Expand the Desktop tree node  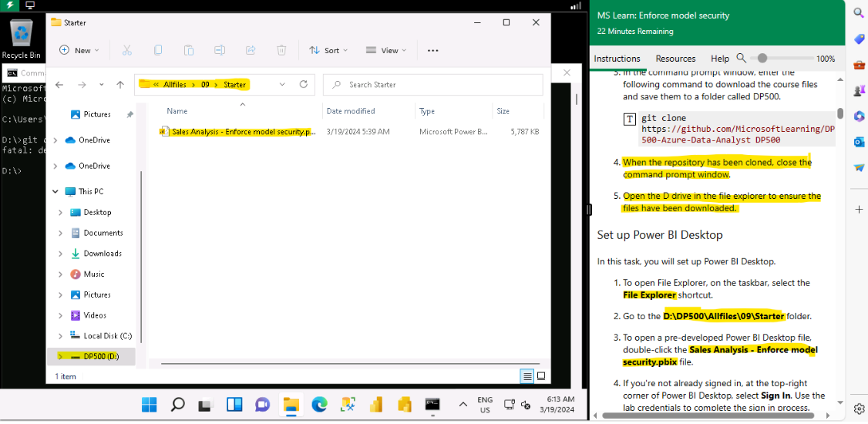pyautogui.click(x=60, y=213)
